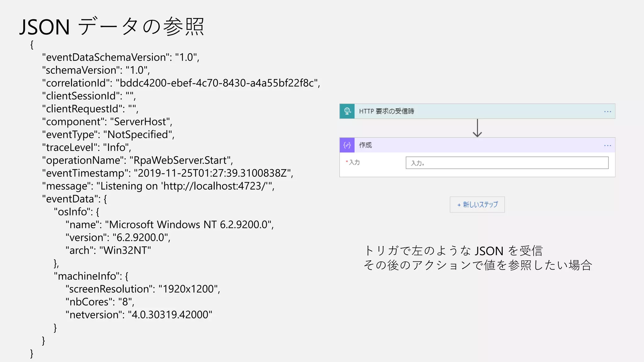The width and height of the screenshot is (644, 362).
Task: Click the "correlationId" line
Action: tap(181, 83)
